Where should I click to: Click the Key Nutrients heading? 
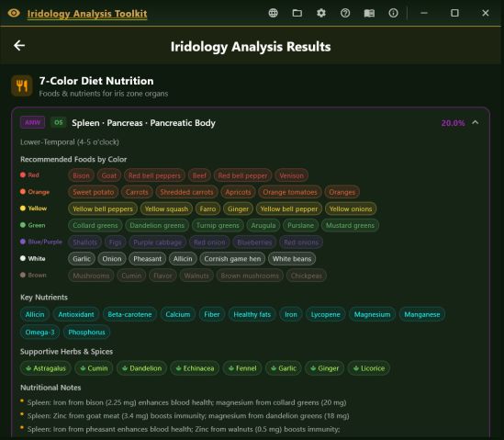click(44, 298)
